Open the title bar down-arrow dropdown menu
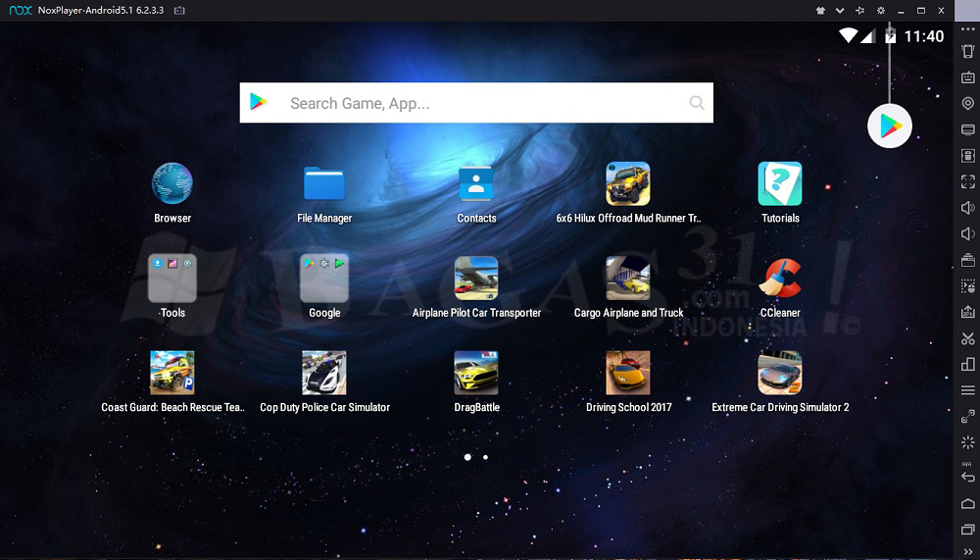 (x=840, y=10)
